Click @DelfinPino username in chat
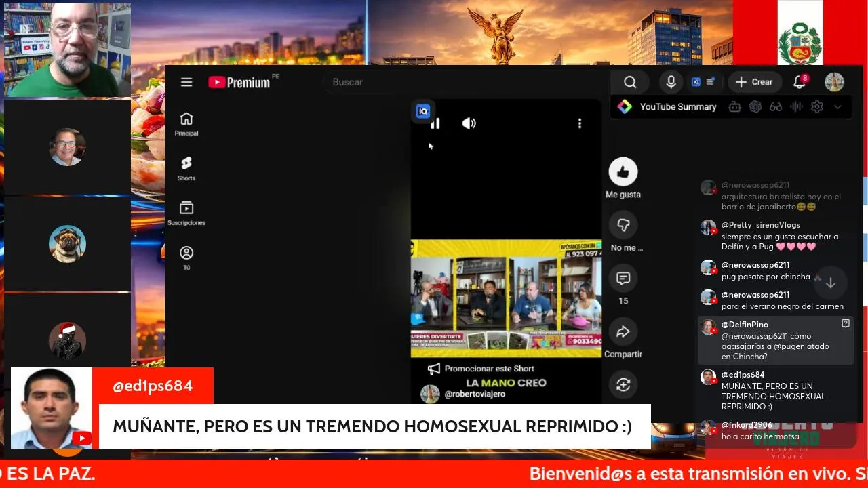868x488 pixels. tap(745, 325)
